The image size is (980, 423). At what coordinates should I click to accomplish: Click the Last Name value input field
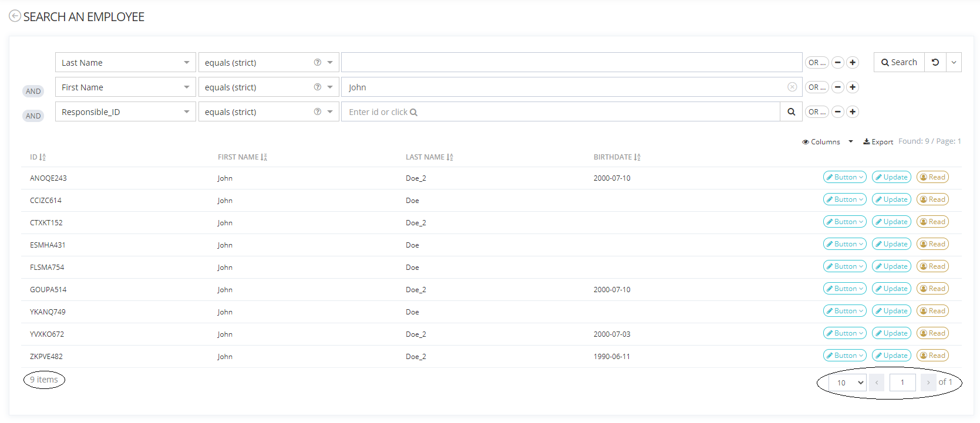(x=571, y=63)
